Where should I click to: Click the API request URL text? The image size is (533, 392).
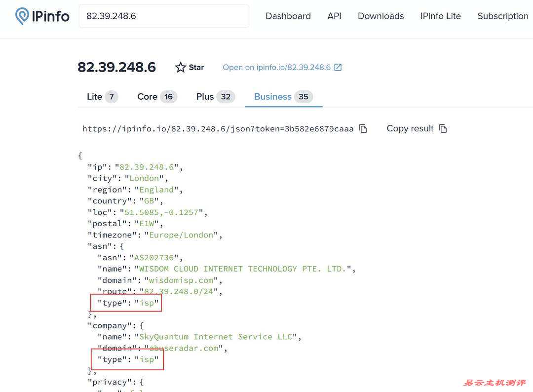pyautogui.click(x=218, y=129)
